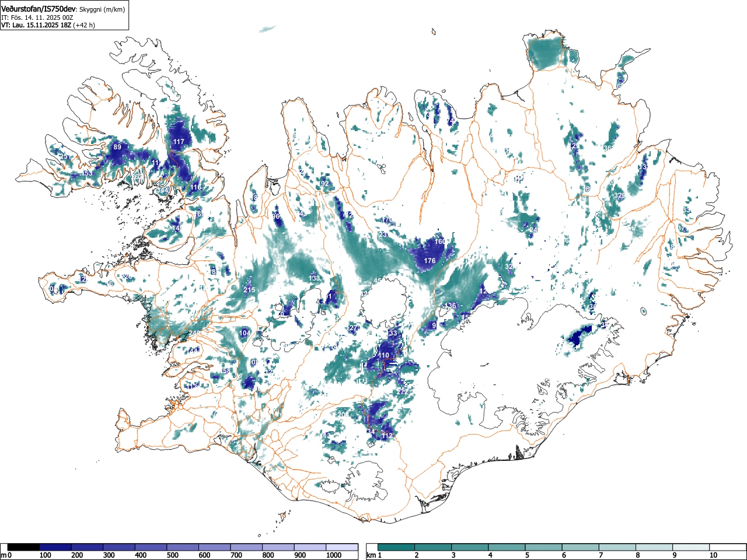The width and height of the screenshot is (747, 560).
Task: Click the '117' visibility value in the Westfjords
Action: click(x=179, y=142)
